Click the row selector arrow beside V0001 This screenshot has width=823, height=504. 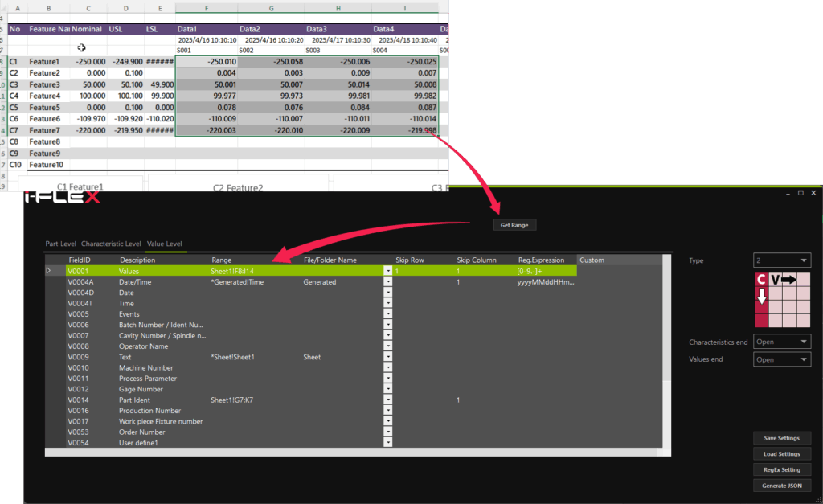click(x=48, y=271)
